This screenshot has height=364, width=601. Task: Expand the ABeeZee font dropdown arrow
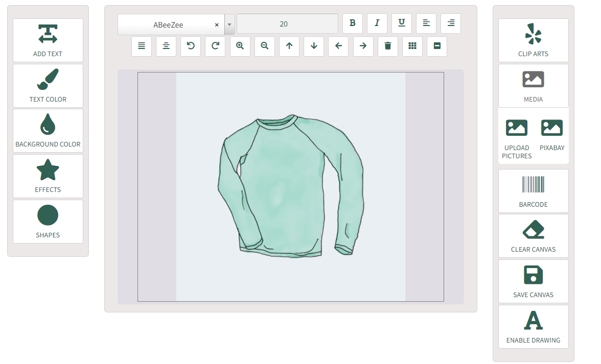(x=229, y=25)
